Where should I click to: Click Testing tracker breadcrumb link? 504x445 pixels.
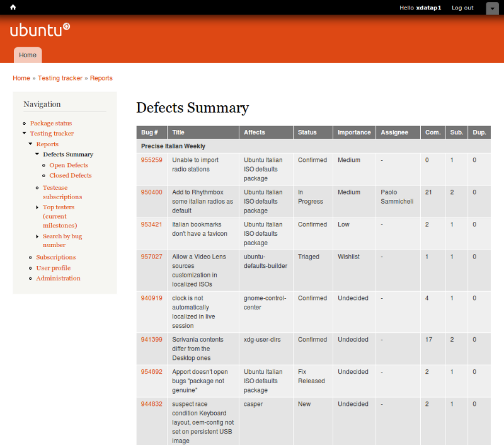point(60,78)
